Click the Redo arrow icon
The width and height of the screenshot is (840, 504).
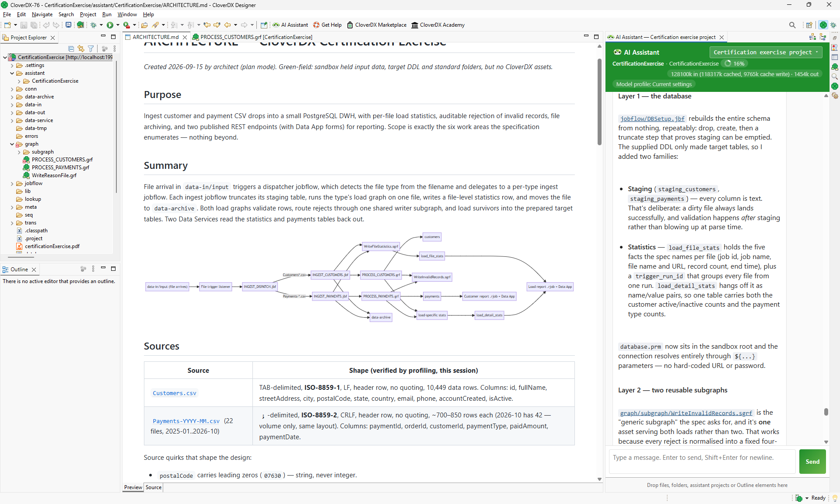[56, 25]
